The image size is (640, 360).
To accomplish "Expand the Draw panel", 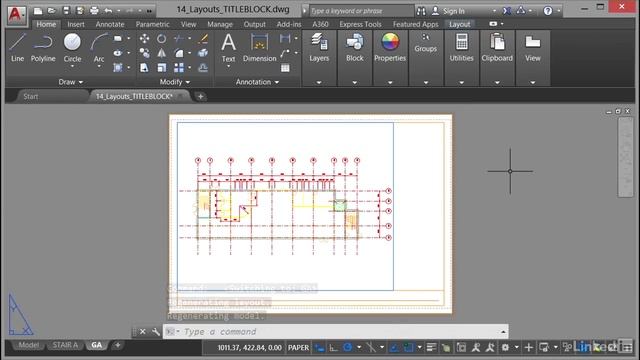I will pyautogui.click(x=71, y=82).
